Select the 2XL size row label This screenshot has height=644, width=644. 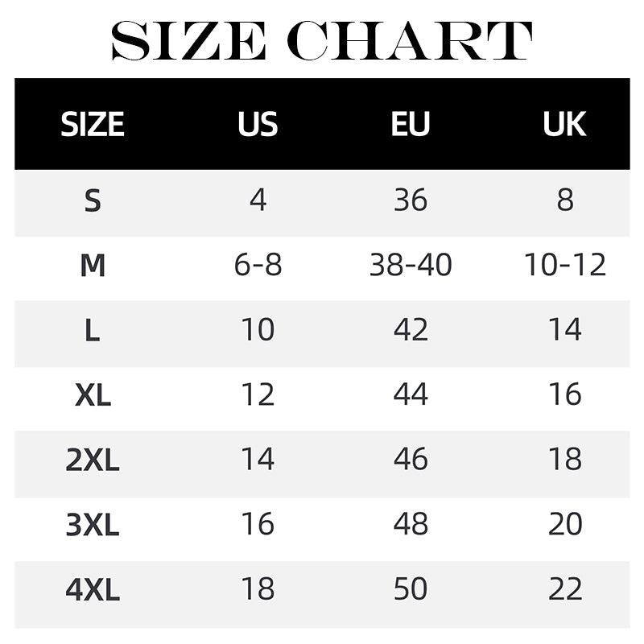click(93, 460)
